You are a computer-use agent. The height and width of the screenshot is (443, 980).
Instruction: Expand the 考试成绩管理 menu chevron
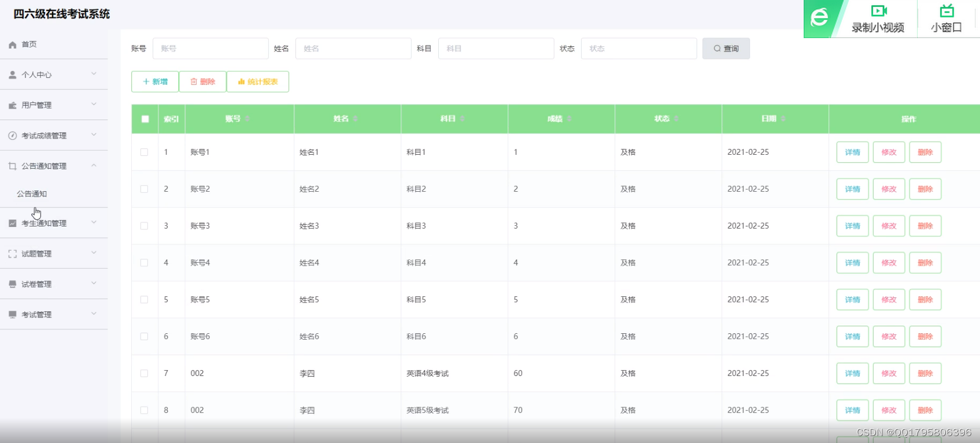(94, 135)
